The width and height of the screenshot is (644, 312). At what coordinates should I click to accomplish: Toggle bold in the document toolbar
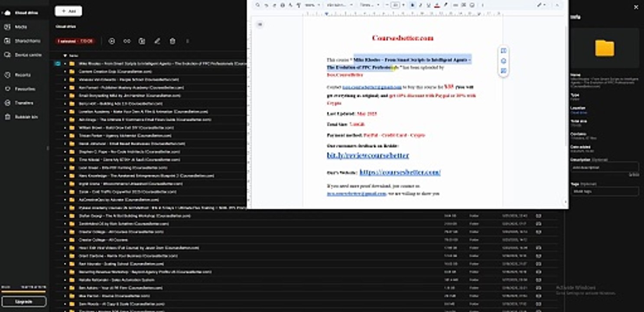coord(412,5)
